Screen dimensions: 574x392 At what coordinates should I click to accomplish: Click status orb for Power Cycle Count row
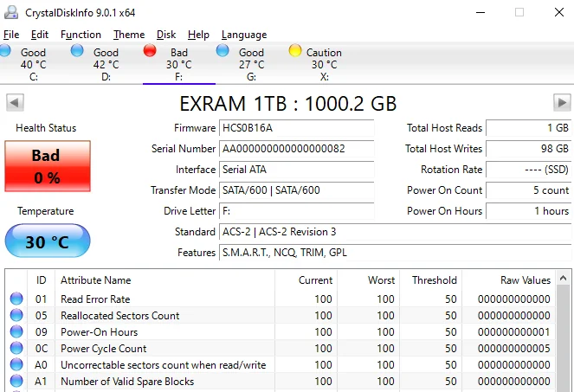pyautogui.click(x=16, y=348)
